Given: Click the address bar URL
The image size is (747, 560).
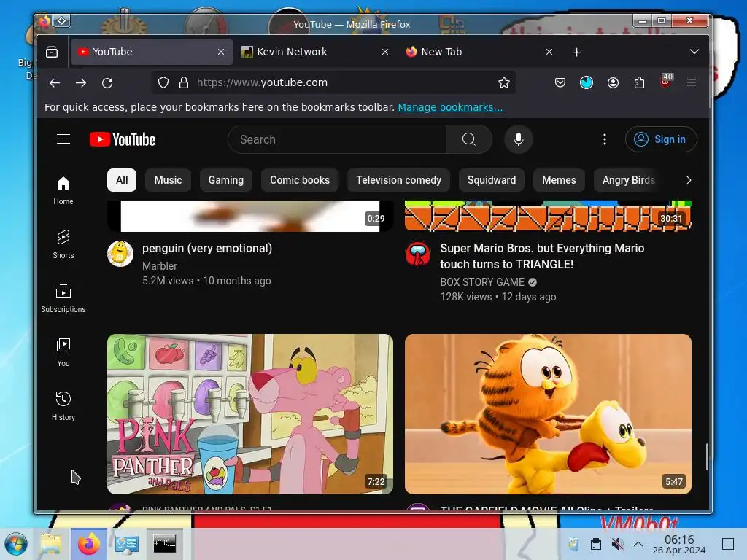Looking at the screenshot, I should click(x=262, y=83).
